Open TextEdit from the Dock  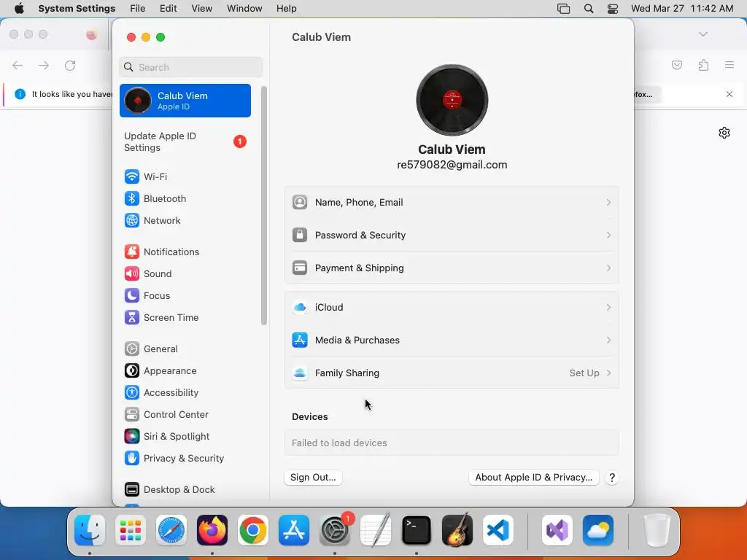(x=376, y=530)
